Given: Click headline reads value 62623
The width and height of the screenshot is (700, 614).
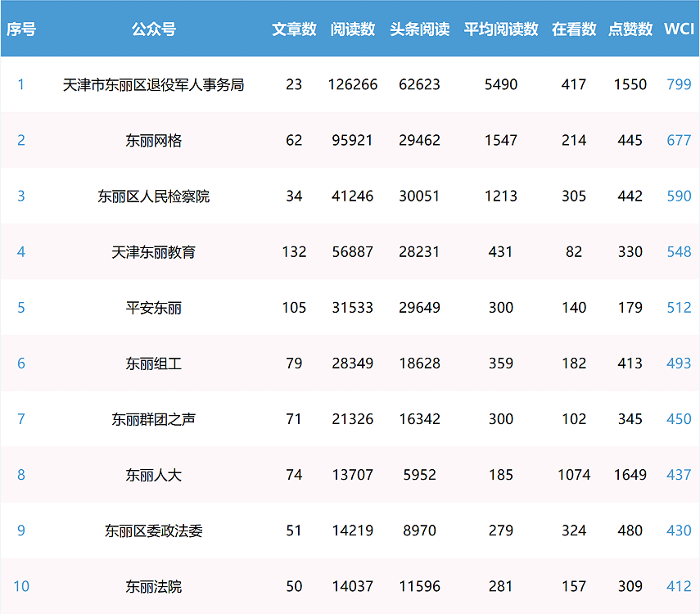Looking at the screenshot, I should pos(420,84).
